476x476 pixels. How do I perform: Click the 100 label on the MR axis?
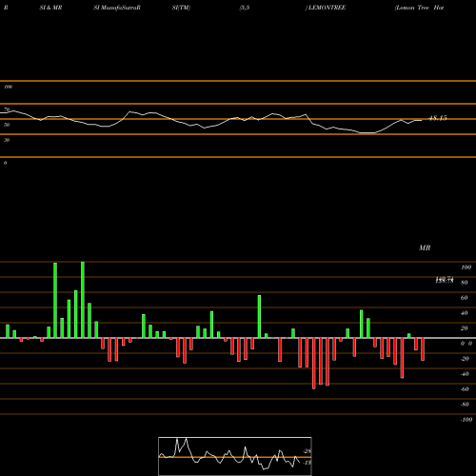[x=466, y=268]
